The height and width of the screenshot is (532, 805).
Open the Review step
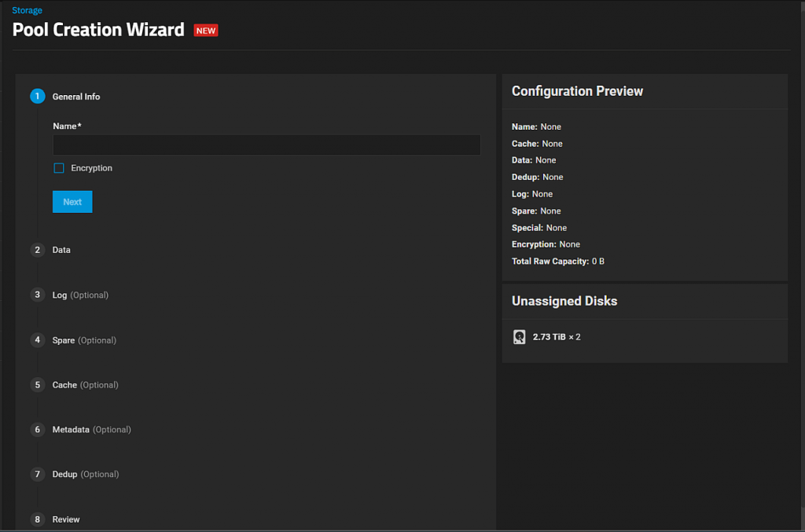(x=66, y=519)
